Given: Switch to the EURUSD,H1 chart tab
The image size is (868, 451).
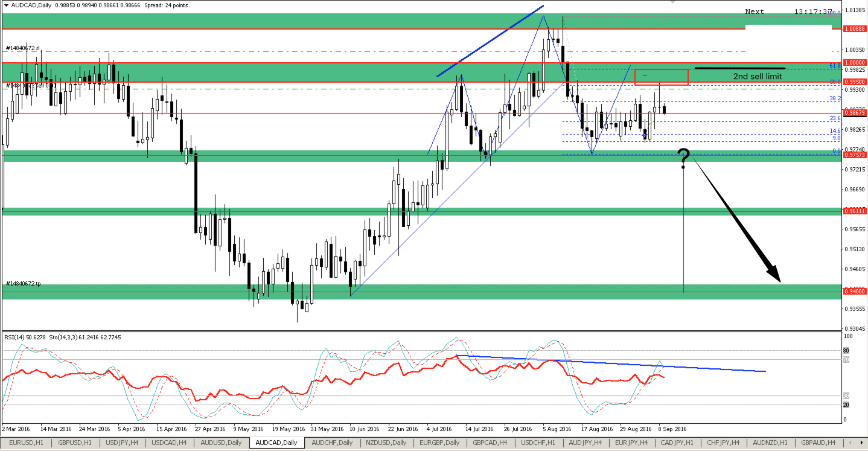Looking at the screenshot, I should point(27,443).
